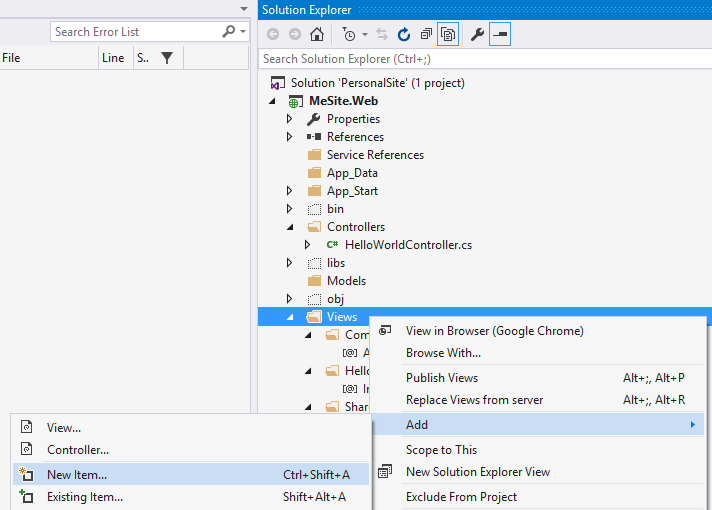The height and width of the screenshot is (510, 712).
Task: Choose New Solution Explorer View
Action: 478,472
